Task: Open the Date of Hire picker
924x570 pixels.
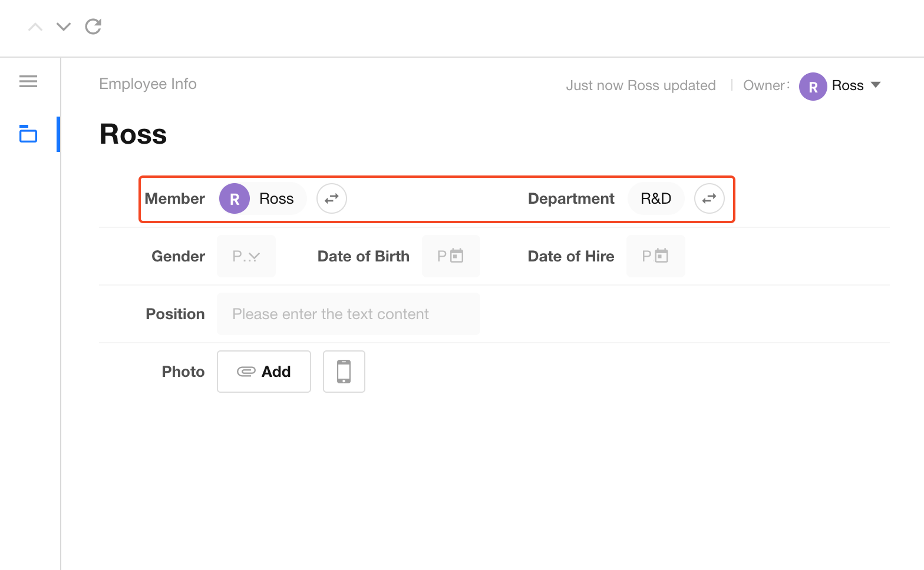Action: point(655,256)
